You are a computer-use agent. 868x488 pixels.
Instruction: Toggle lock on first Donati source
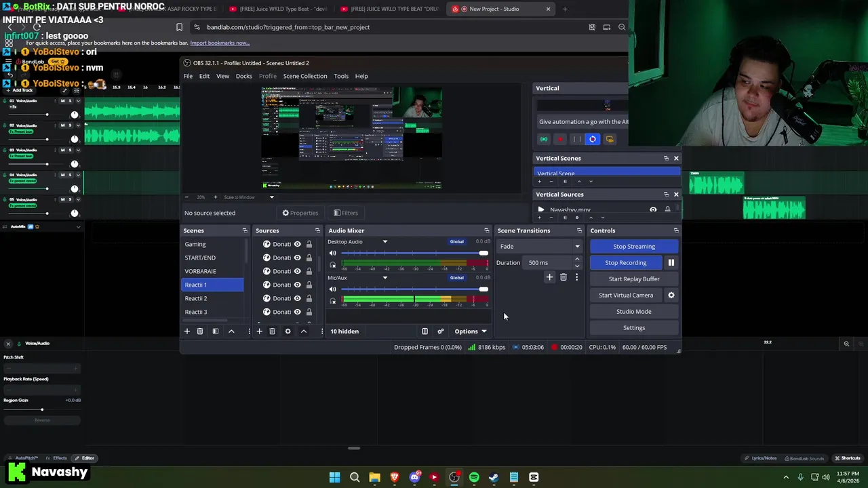(x=309, y=244)
